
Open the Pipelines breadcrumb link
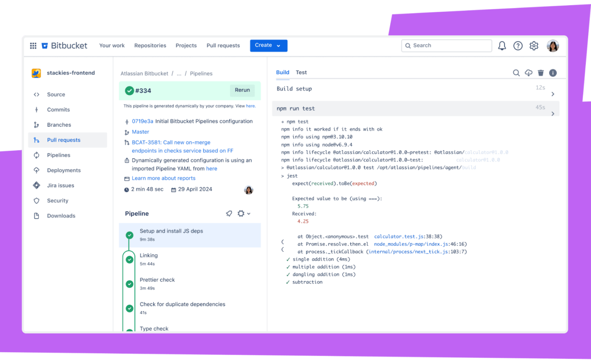(201, 73)
